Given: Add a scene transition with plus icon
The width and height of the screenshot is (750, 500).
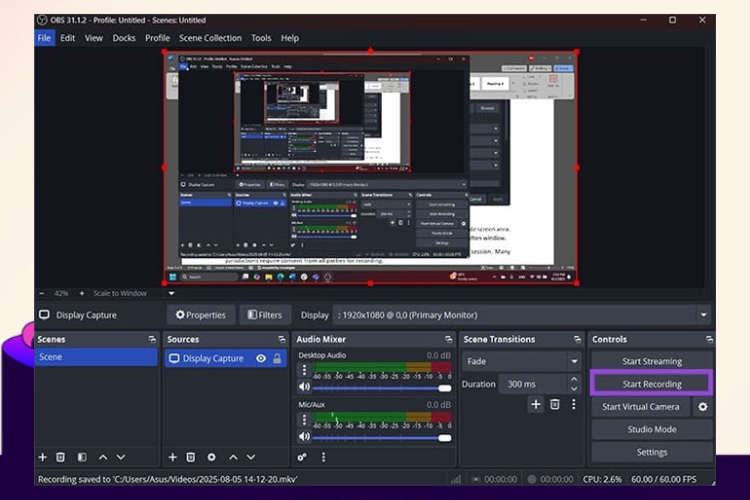Looking at the screenshot, I should point(536,404).
